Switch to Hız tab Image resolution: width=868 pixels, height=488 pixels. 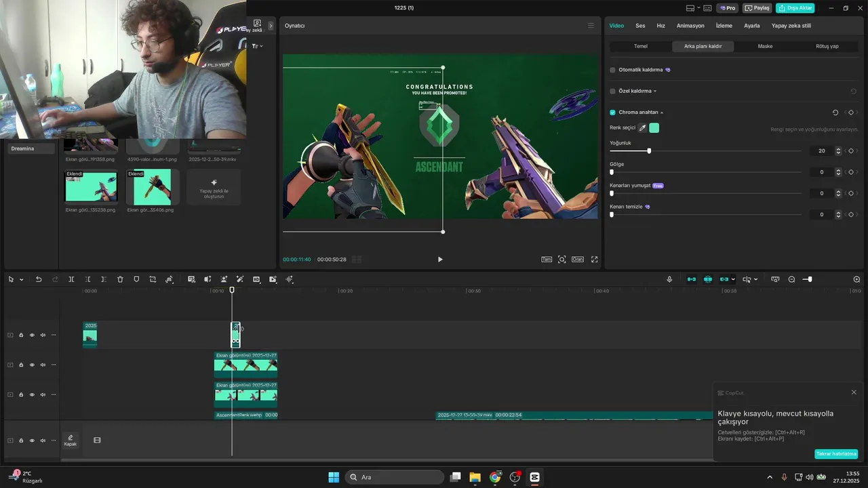pos(660,26)
